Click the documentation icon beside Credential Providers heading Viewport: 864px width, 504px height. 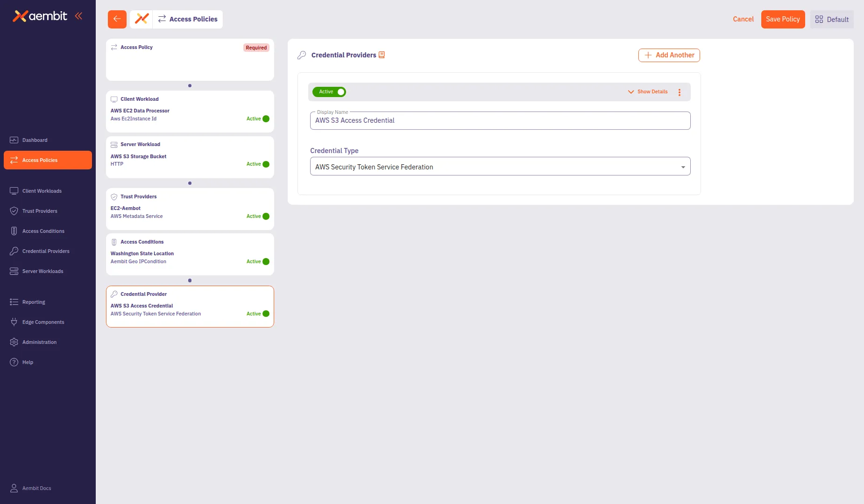[x=382, y=55]
